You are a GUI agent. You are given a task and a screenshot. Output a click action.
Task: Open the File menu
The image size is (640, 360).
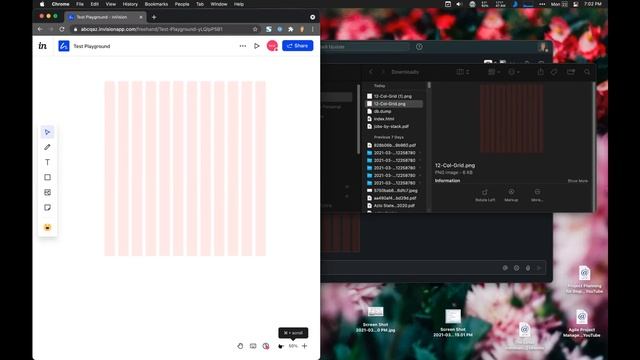click(x=80, y=4)
